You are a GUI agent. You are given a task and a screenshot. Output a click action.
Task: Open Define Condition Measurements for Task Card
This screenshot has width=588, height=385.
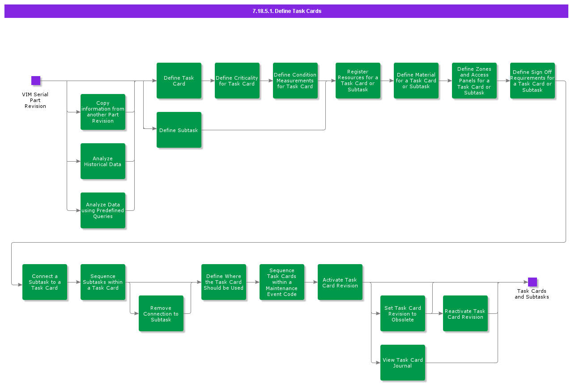[x=295, y=81]
